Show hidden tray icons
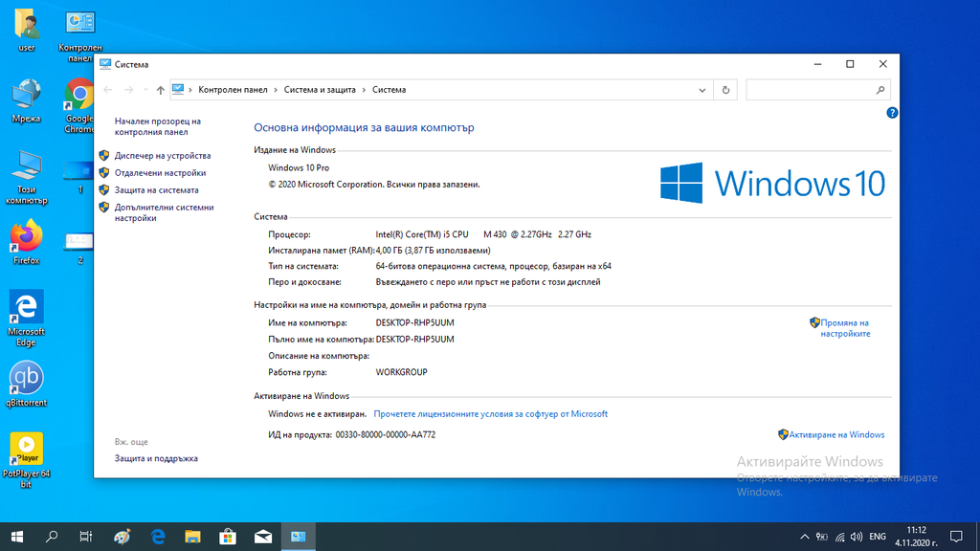The image size is (980, 551). 804,537
